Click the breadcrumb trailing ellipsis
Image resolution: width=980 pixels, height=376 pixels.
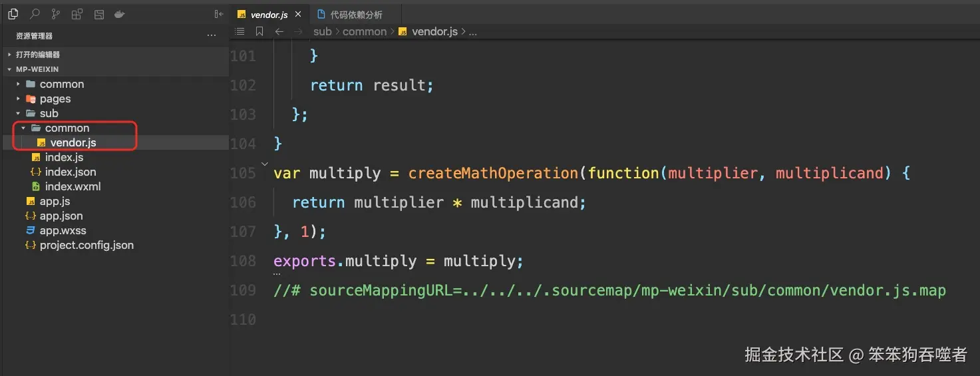tap(473, 31)
